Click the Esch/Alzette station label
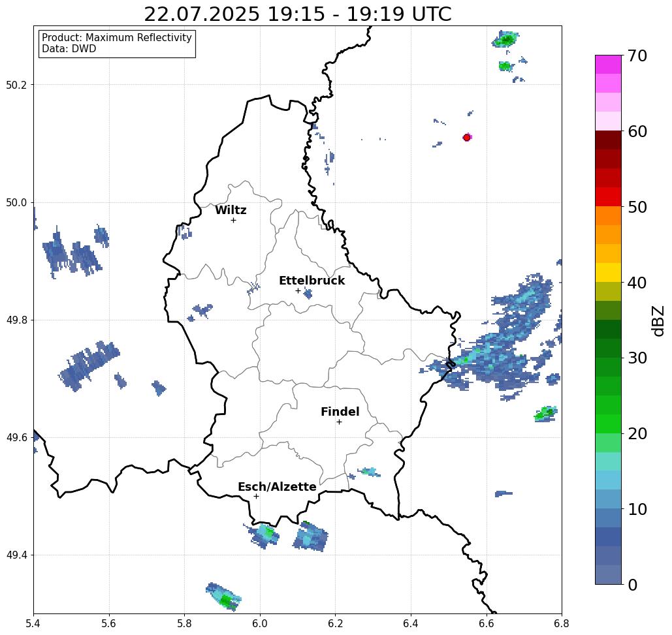Image resolution: width=672 pixels, height=635 pixels. 277,486
